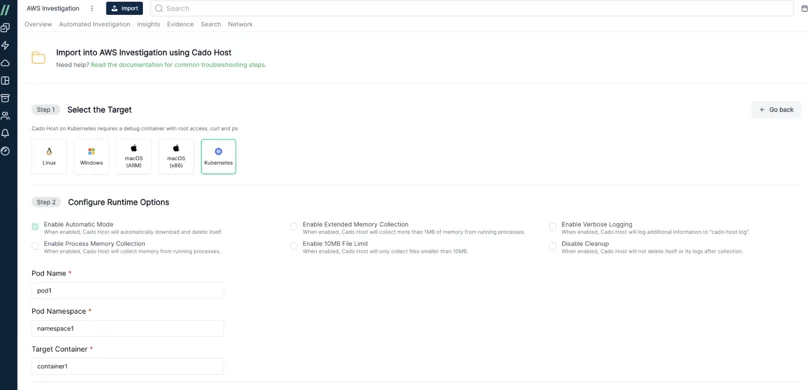Click the Cado logo in the sidebar
Image resolution: width=810 pixels, height=390 pixels.
coord(5,10)
